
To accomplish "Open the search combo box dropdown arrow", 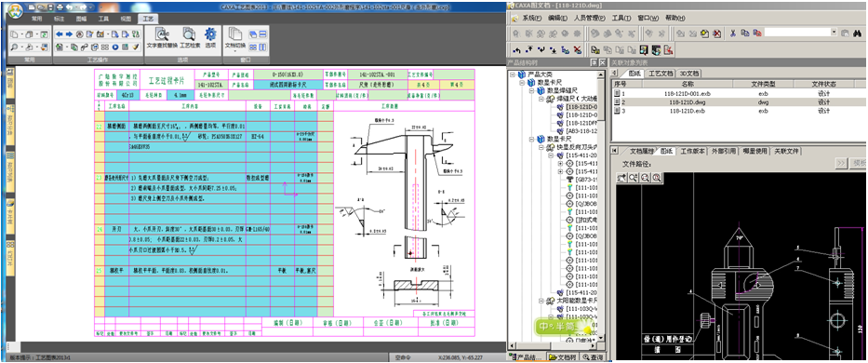I will point(834,33).
